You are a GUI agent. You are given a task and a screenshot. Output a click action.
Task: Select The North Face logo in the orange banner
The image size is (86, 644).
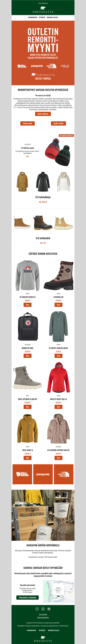pyautogui.click(x=51, y=66)
